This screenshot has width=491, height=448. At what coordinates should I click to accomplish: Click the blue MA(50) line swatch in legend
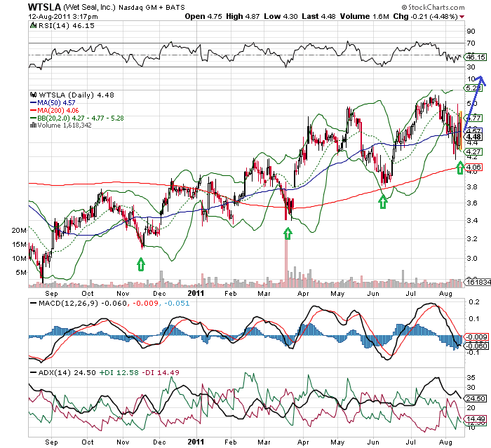coord(33,103)
